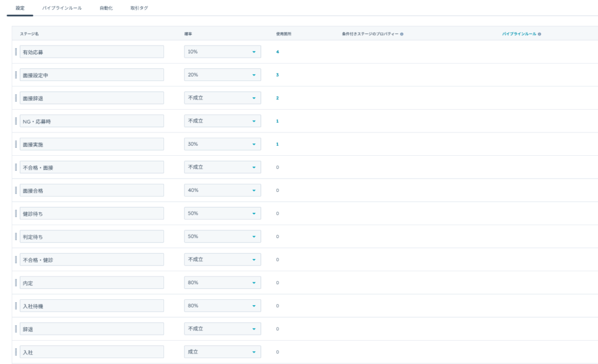Screen dimensions: 598x364
Task: Click the パイプラインルール column header link
Action: pos(519,34)
